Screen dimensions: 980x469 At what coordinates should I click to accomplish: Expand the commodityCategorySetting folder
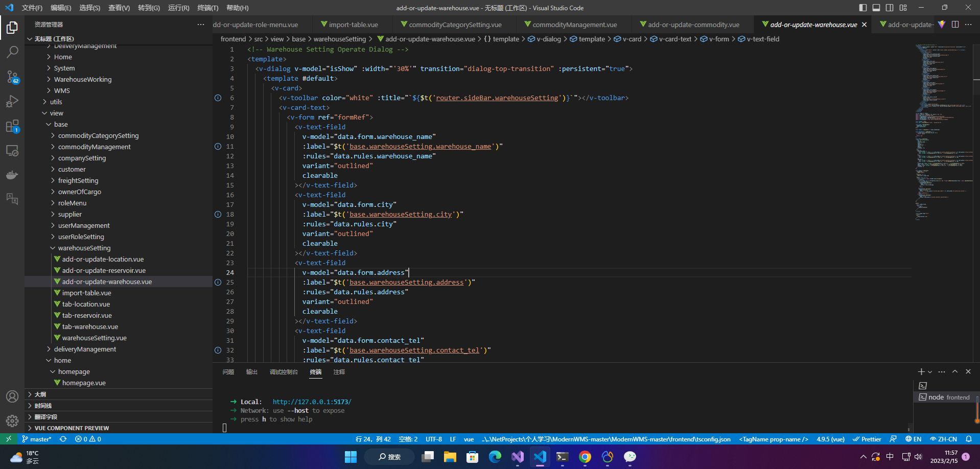click(53, 135)
